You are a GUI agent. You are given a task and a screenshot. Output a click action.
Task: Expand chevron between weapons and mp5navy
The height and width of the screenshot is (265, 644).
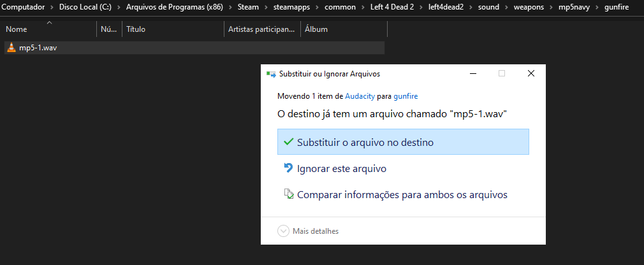tap(552, 7)
